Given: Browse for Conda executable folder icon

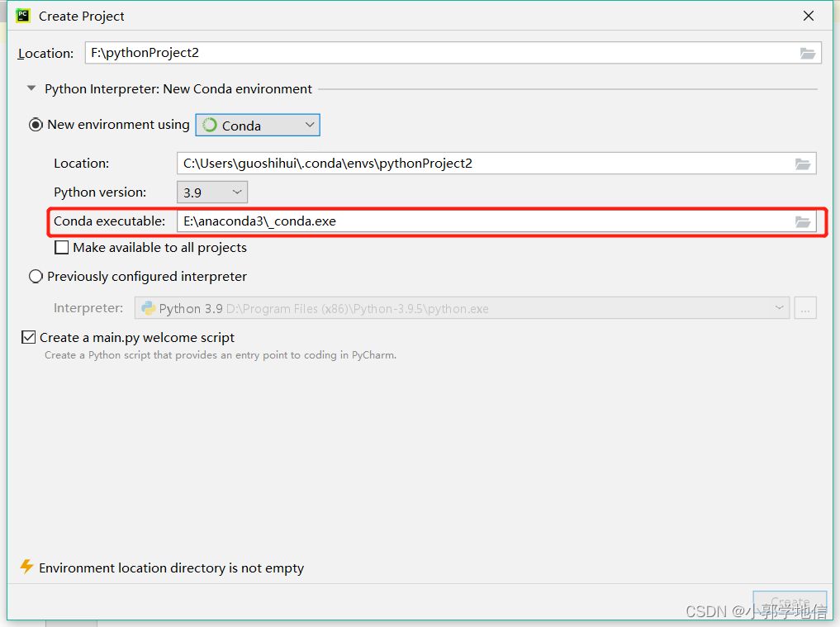Looking at the screenshot, I should (x=803, y=221).
